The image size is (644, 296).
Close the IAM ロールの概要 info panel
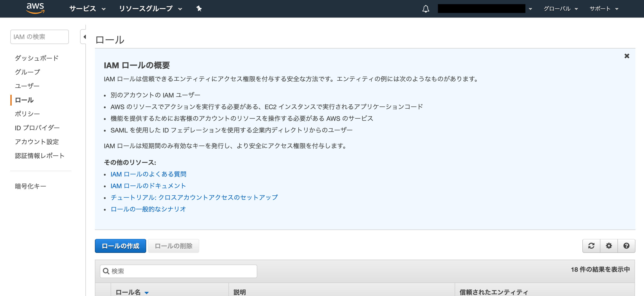point(626,56)
